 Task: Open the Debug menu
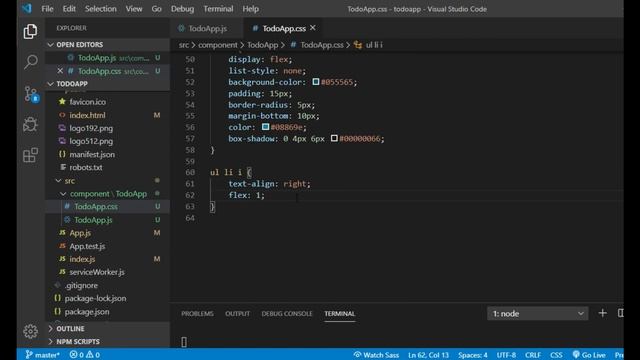(x=182, y=9)
